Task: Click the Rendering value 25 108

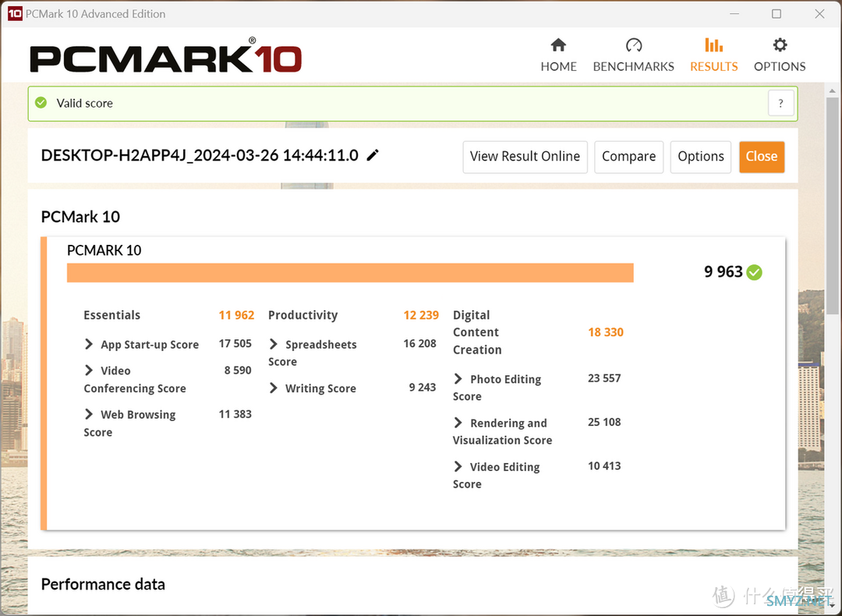Action: 605,422
